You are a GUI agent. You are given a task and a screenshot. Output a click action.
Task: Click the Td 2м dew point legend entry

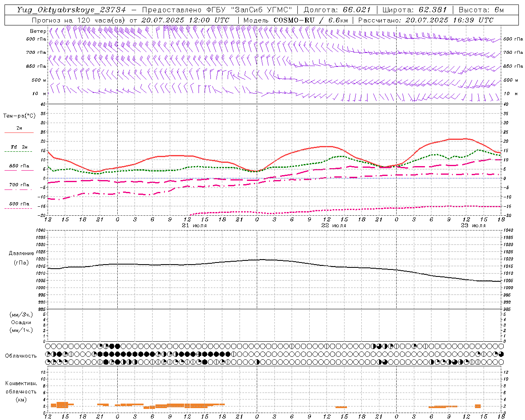point(19,147)
